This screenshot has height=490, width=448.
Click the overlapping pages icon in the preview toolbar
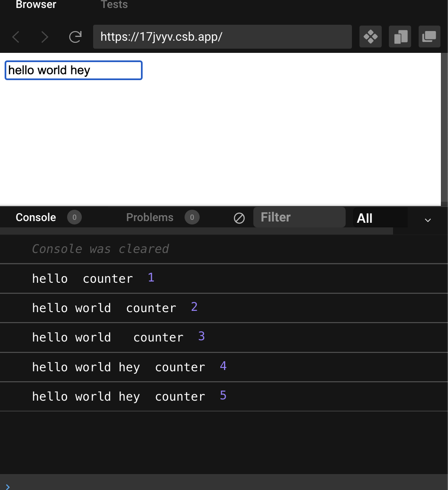click(400, 36)
